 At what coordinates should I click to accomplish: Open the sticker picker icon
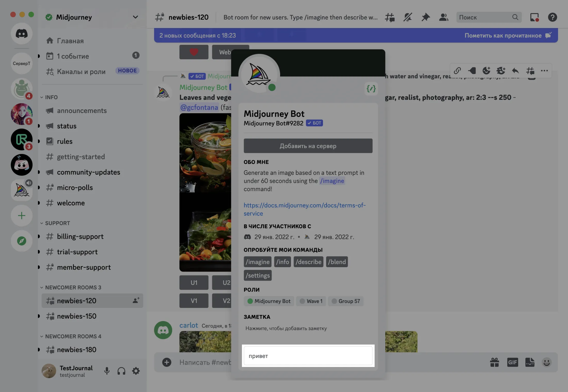click(x=530, y=362)
